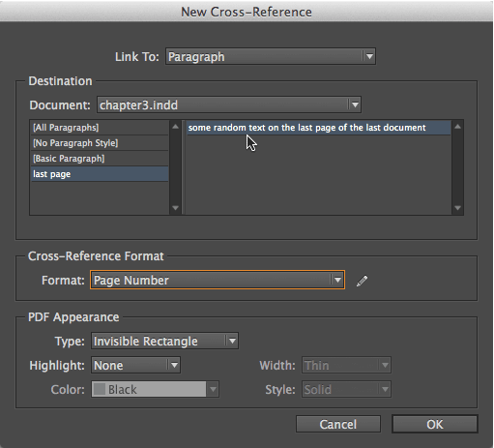Click the down arrow of the style list scrollbar
Image resolution: width=494 pixels, height=448 pixels.
pyautogui.click(x=175, y=208)
